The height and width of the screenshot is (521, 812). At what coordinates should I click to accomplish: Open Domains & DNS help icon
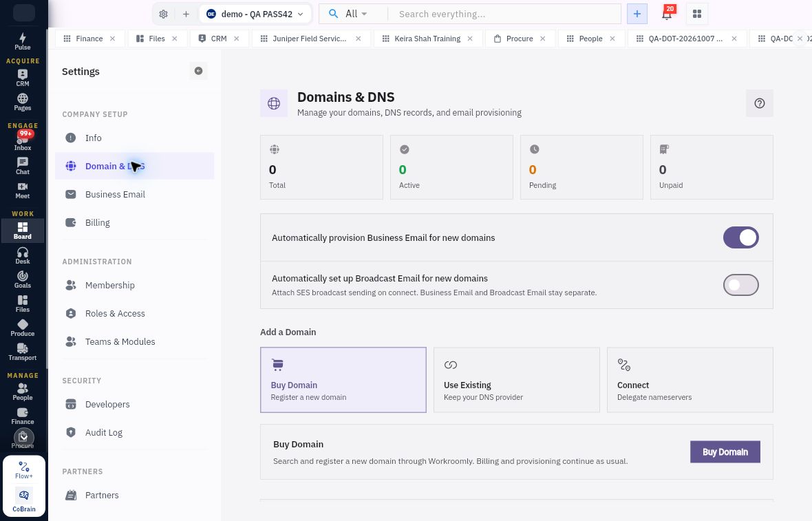tap(759, 103)
